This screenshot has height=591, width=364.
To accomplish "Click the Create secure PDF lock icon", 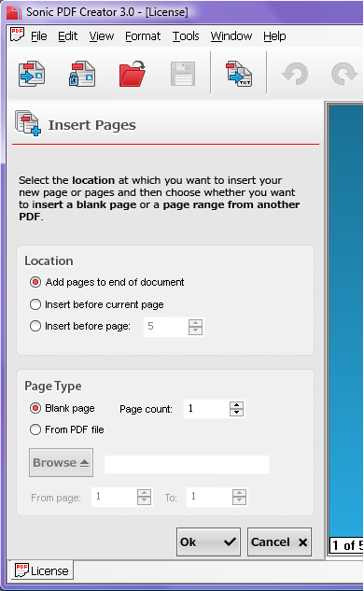I will point(82,74).
